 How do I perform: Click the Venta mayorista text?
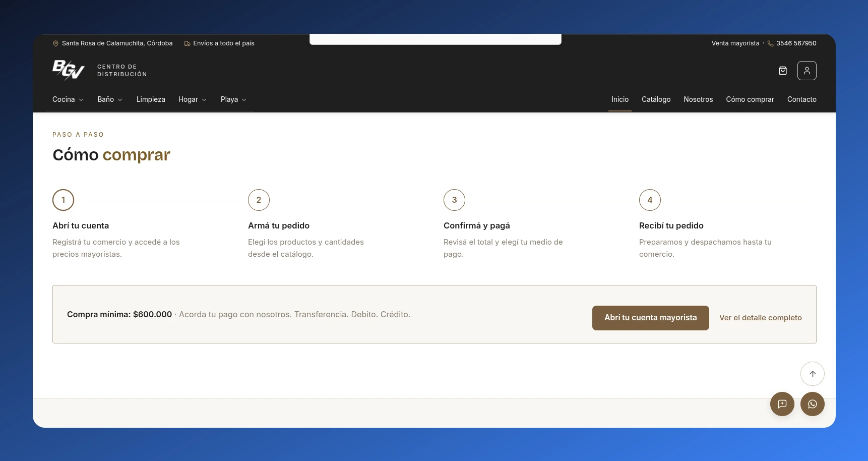point(735,43)
